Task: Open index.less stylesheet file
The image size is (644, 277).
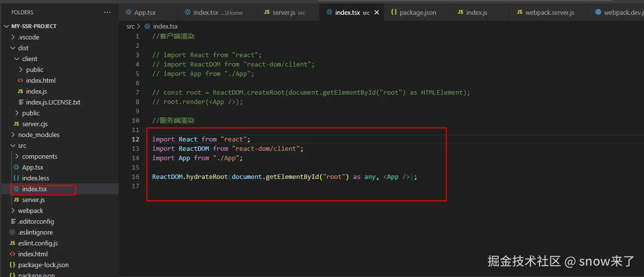Action: pos(35,178)
